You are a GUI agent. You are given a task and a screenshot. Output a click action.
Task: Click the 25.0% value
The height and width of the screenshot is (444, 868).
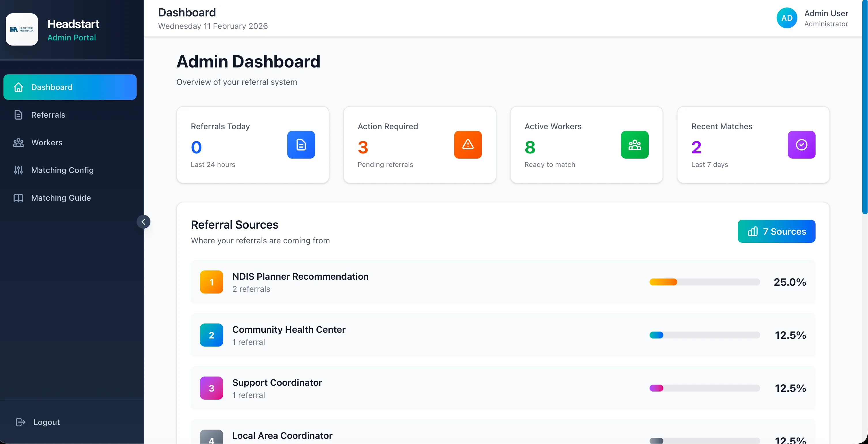[x=790, y=282]
